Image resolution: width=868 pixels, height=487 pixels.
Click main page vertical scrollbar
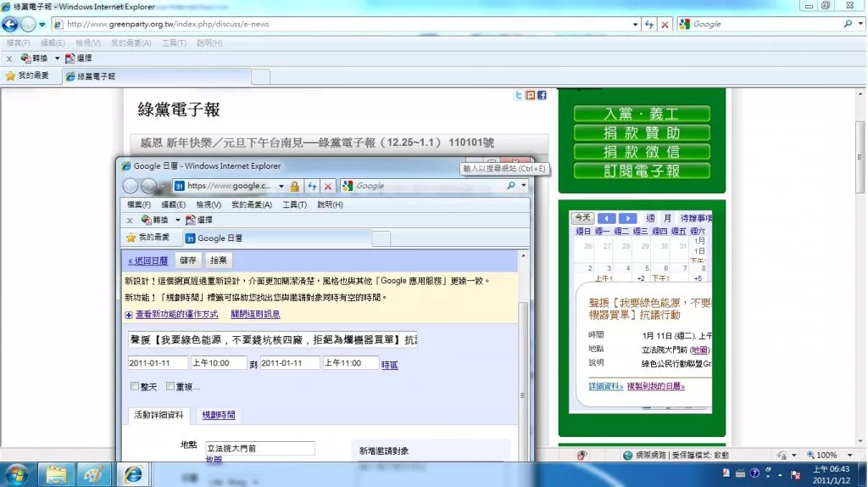click(860, 157)
